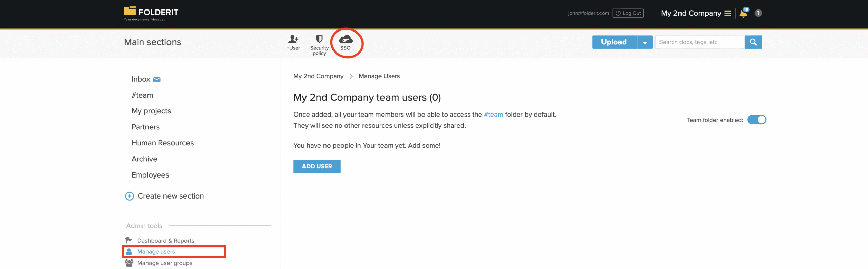
Task: Click the notification bell icon
Action: tap(743, 13)
